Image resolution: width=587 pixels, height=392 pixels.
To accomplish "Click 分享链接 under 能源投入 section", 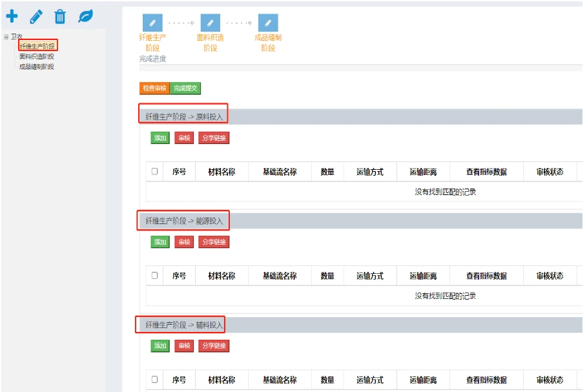I will point(214,242).
